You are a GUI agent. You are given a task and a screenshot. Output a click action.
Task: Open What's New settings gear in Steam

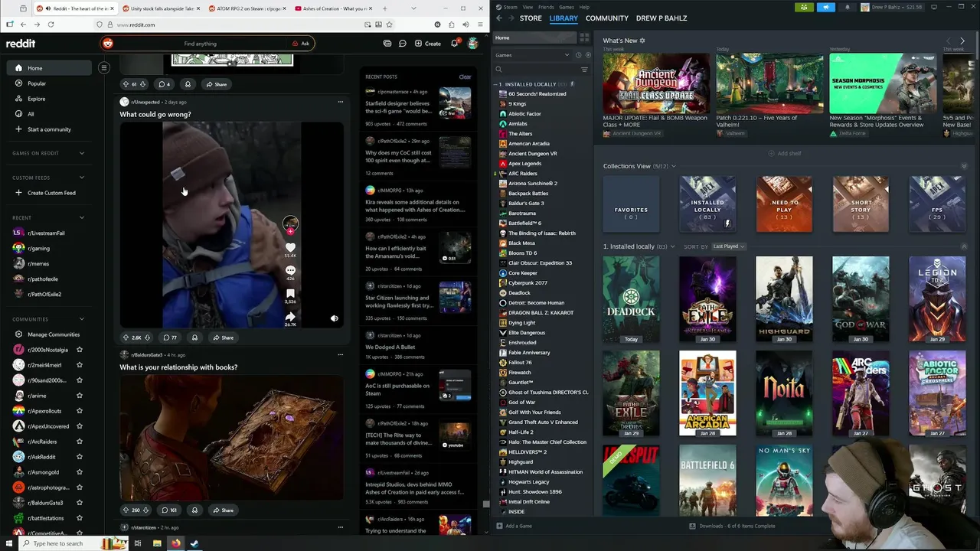click(642, 41)
